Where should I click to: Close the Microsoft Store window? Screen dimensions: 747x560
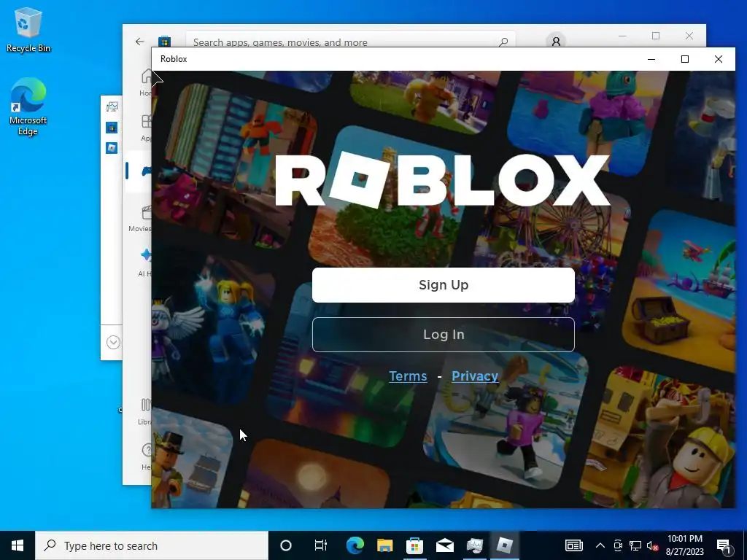pyautogui.click(x=689, y=36)
